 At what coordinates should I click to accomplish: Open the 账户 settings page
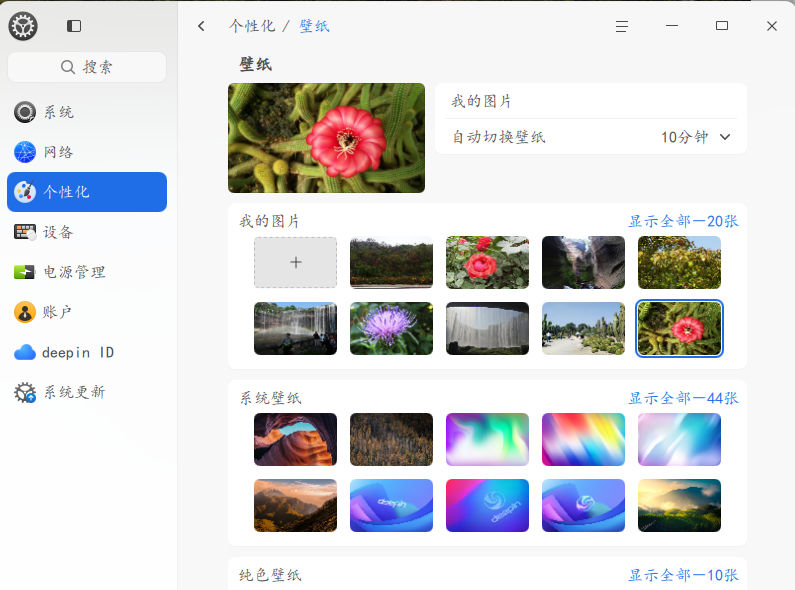click(87, 312)
